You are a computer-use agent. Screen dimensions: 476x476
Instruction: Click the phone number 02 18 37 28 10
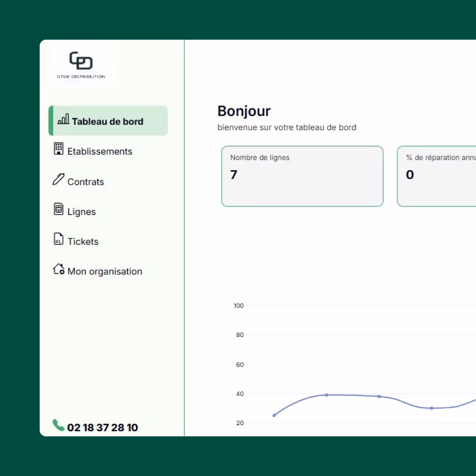[102, 428]
